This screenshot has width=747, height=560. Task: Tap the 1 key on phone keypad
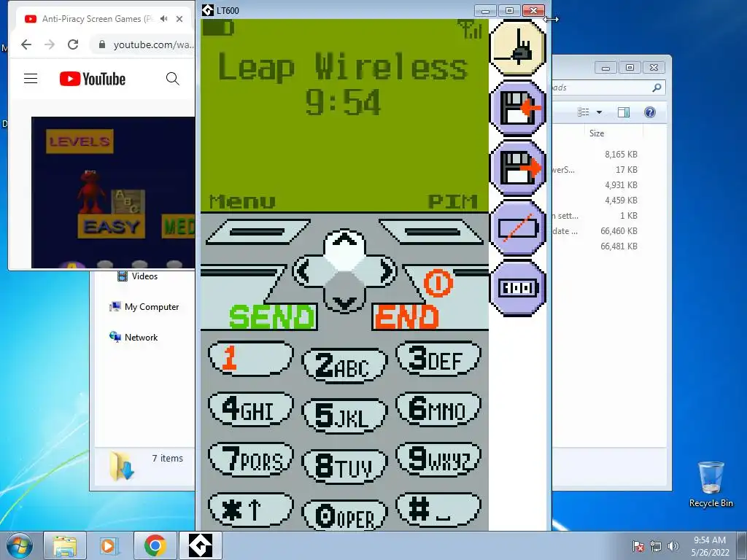(251, 358)
